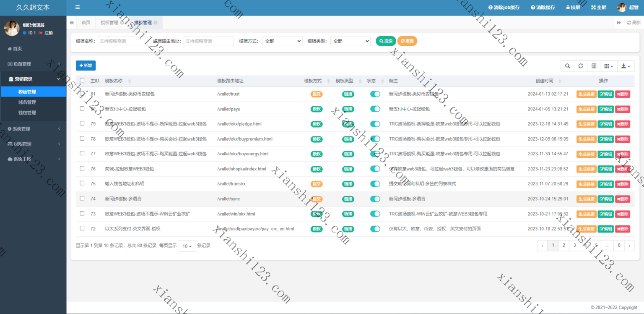Click the sidebar profile avatar picture
Viewport: 644px width, 314px height.
(12, 29)
